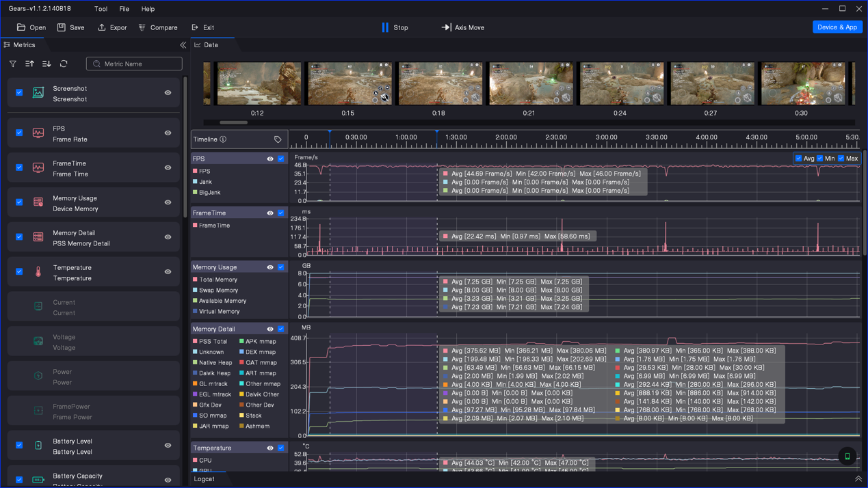This screenshot has width=868, height=488.
Task: Click the sort ascending icon
Action: point(29,64)
